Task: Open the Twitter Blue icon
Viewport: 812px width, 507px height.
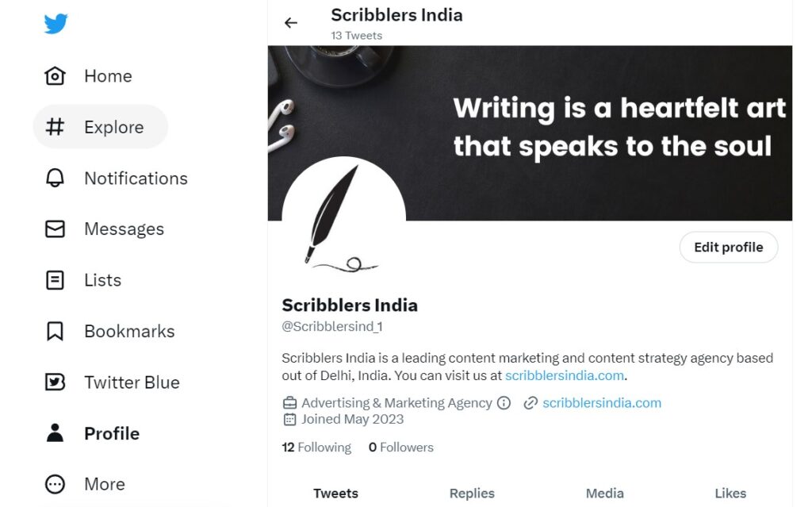Action: click(x=55, y=382)
